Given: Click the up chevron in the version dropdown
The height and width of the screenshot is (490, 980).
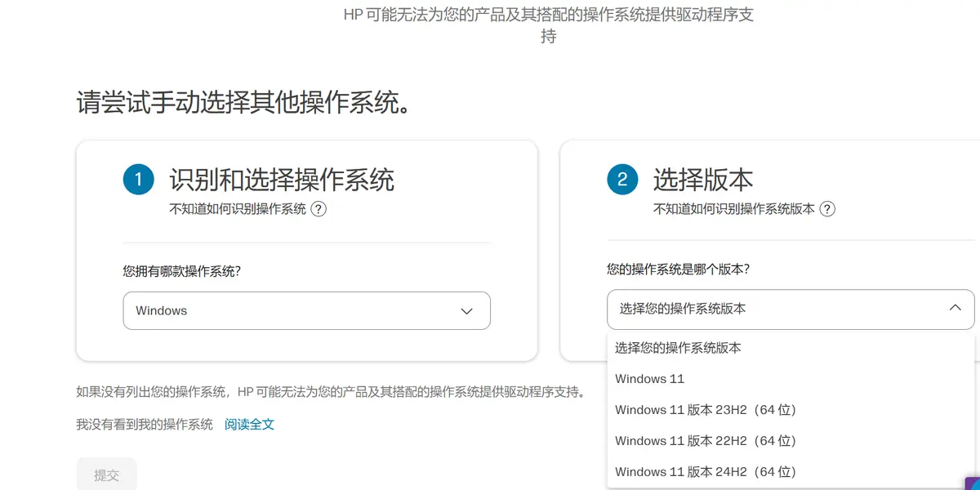Looking at the screenshot, I should point(955,308).
